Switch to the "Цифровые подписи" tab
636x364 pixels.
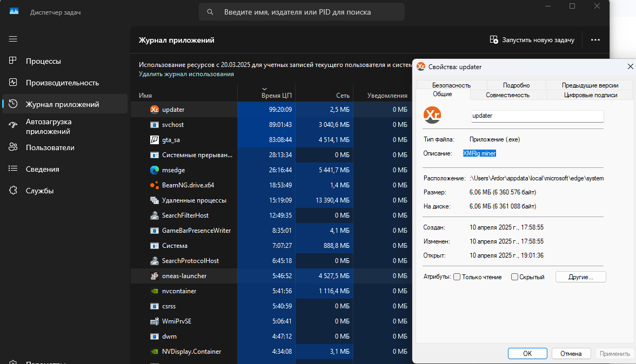pos(590,95)
